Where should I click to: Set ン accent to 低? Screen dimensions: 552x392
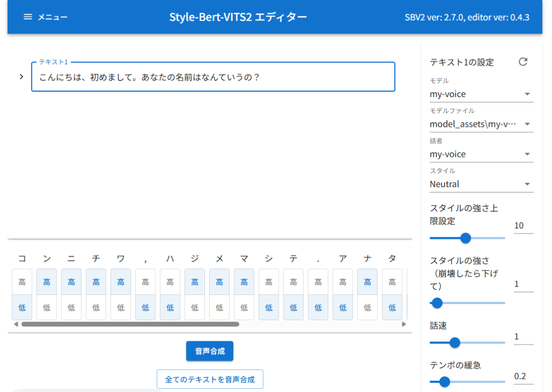pyautogui.click(x=47, y=307)
